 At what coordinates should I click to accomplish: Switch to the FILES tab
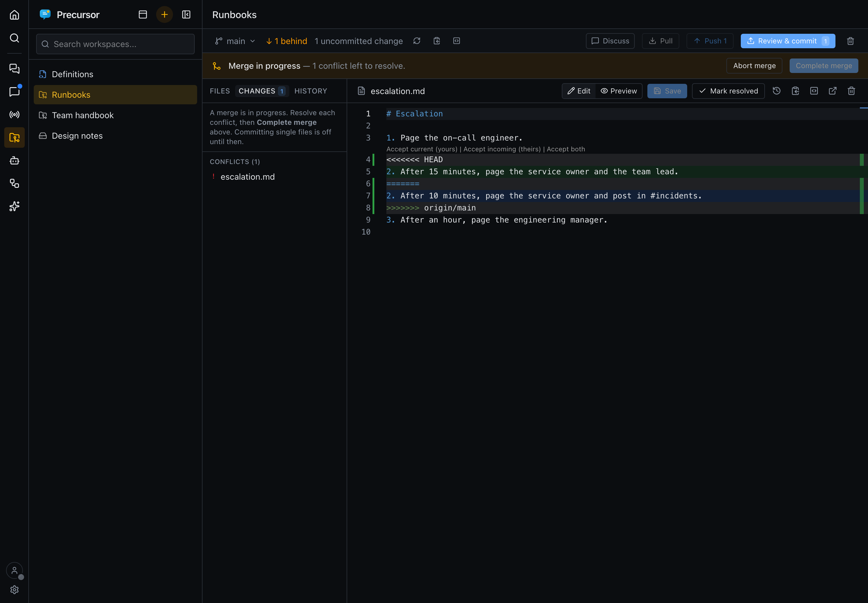coord(220,91)
